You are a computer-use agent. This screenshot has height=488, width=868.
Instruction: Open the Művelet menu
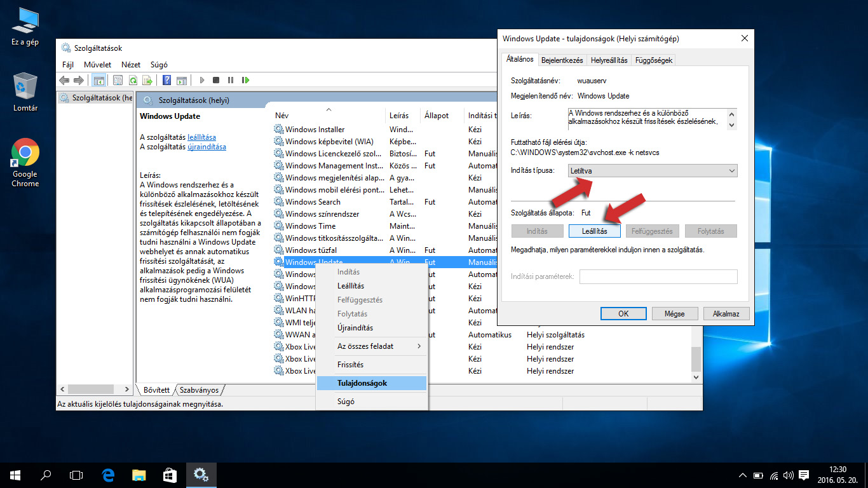(x=97, y=65)
